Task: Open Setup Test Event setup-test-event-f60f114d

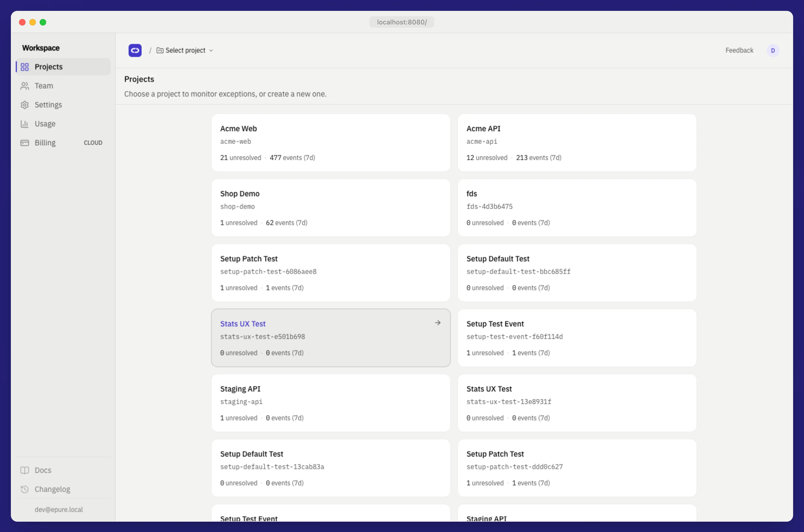Action: click(577, 338)
